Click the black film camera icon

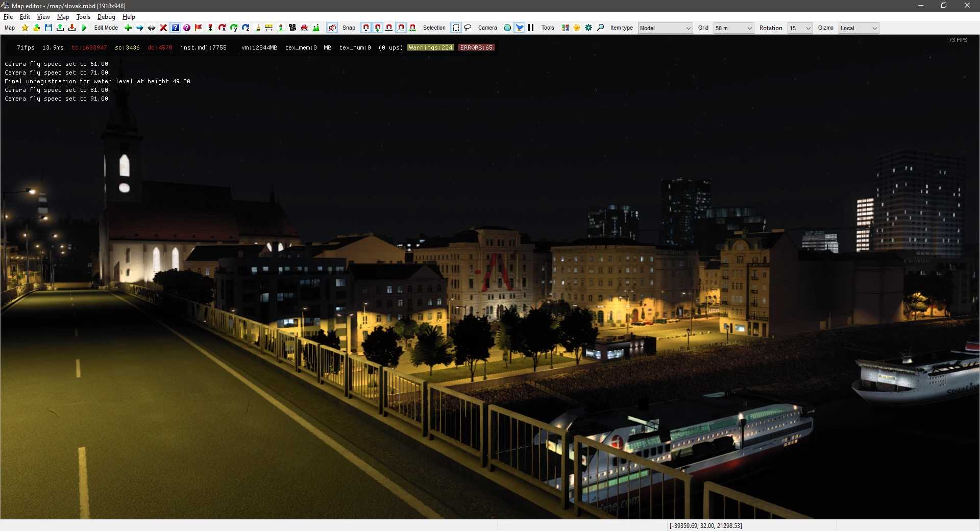coord(292,28)
